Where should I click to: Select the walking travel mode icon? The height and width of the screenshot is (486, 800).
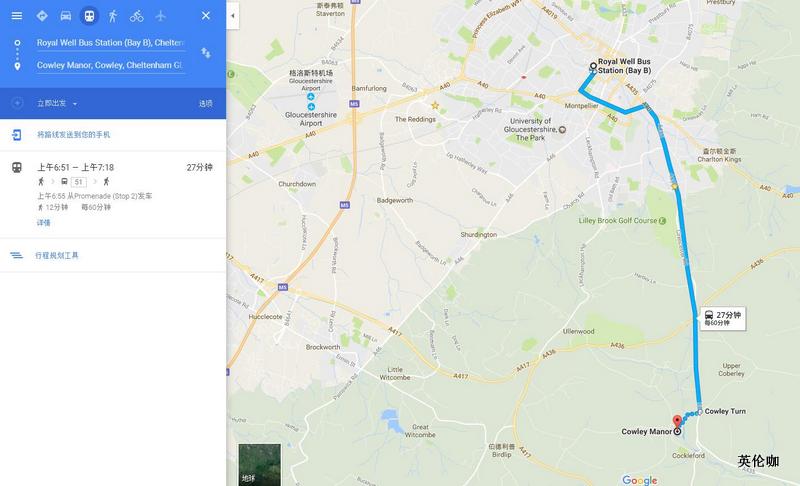point(113,16)
